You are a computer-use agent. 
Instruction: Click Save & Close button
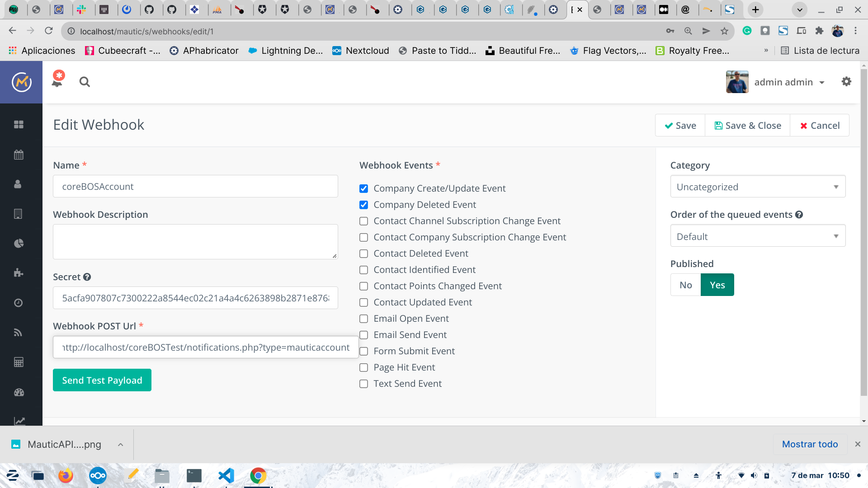click(x=748, y=125)
